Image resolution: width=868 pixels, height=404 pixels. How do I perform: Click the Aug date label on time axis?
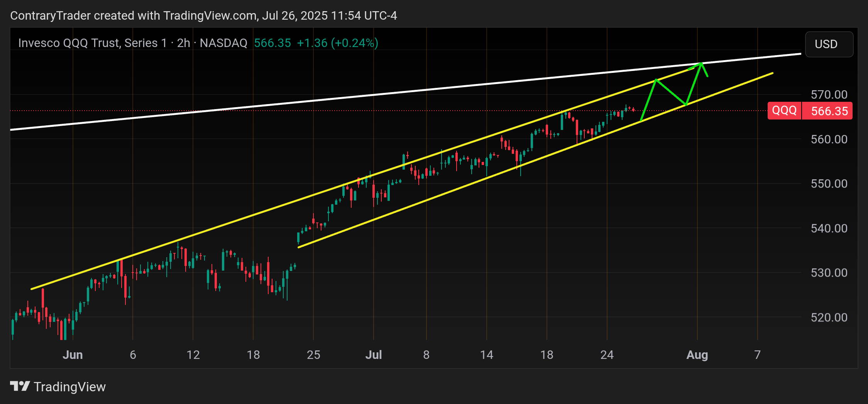(x=697, y=355)
